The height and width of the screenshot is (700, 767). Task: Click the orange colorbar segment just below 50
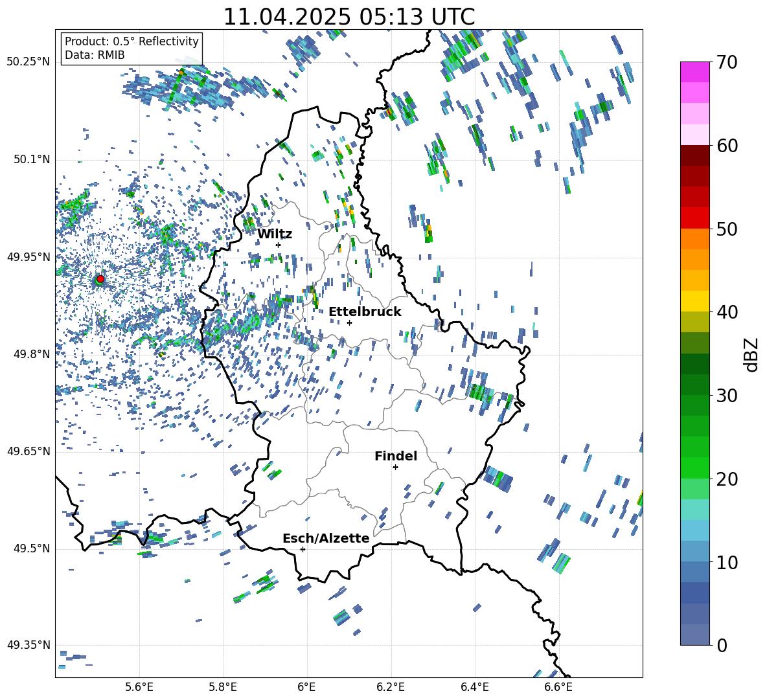pyautogui.click(x=694, y=239)
